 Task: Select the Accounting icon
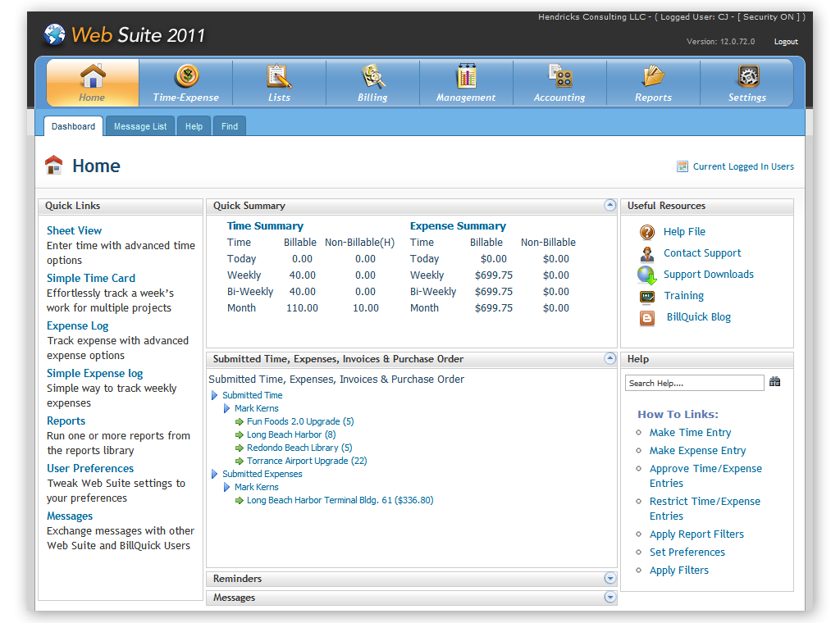click(x=559, y=77)
